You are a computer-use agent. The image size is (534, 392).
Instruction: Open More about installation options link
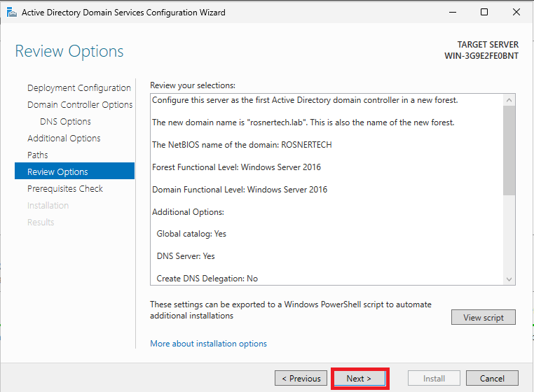pyautogui.click(x=208, y=344)
